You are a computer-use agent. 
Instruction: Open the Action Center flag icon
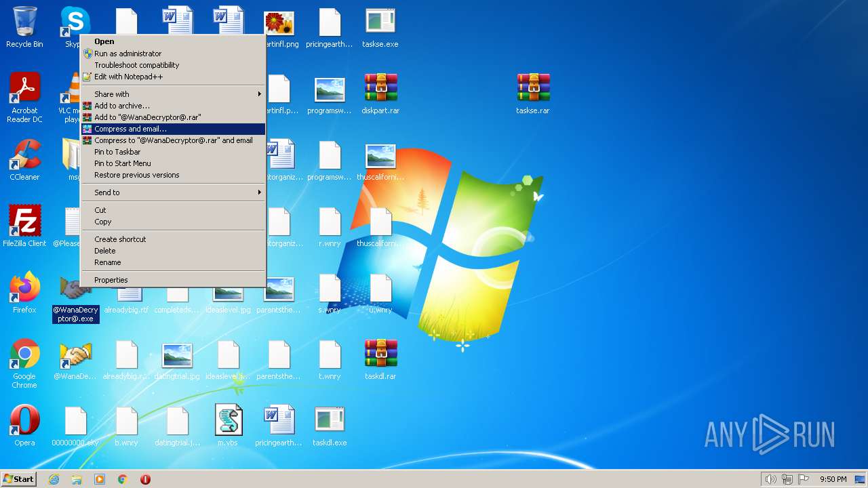[804, 479]
